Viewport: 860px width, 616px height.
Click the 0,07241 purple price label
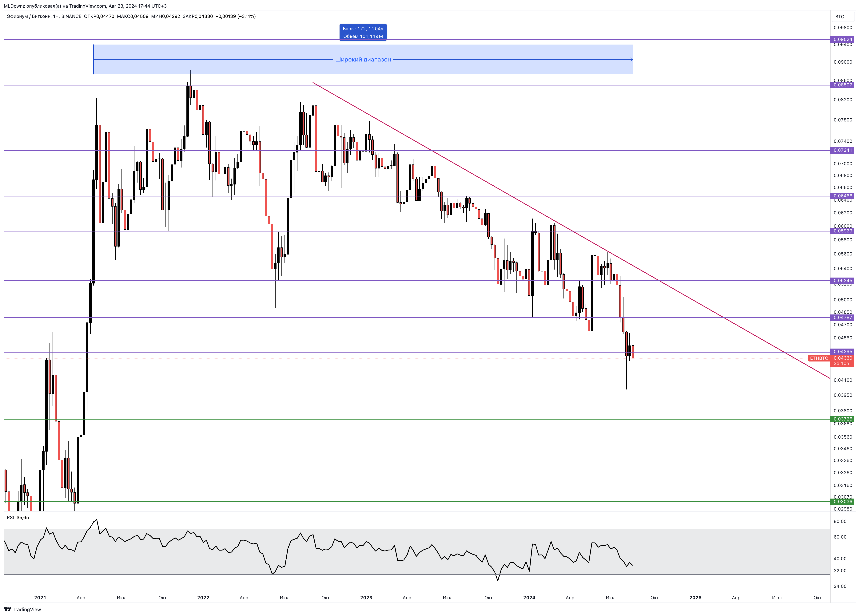coord(842,150)
